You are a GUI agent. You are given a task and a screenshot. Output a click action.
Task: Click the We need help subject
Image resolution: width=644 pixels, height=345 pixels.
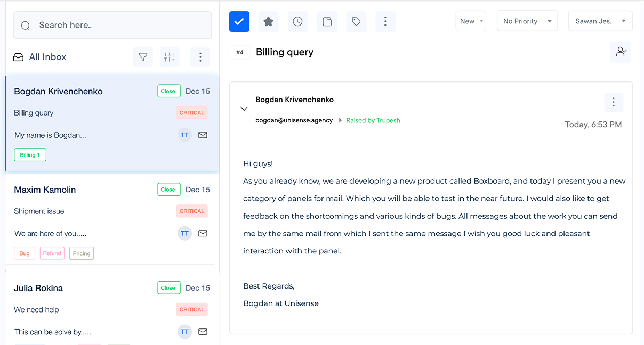tap(36, 310)
